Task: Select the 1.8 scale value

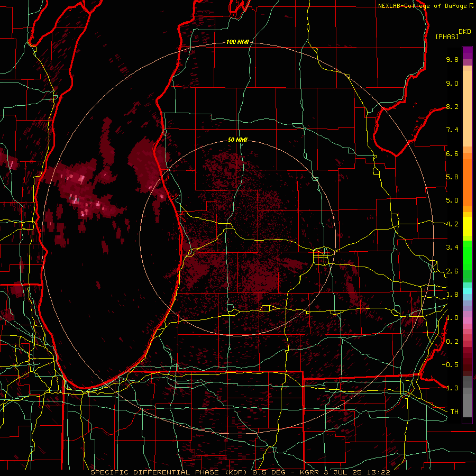Action: click(x=452, y=295)
